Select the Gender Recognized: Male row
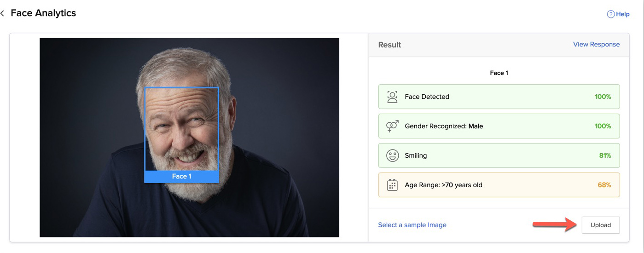This screenshot has width=644, height=253. click(x=499, y=126)
